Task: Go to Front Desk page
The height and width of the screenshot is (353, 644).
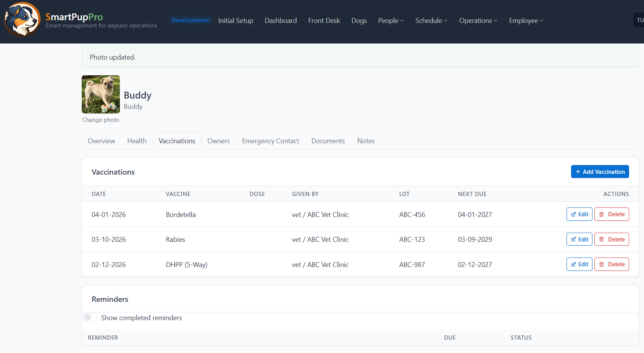Action: [324, 21]
